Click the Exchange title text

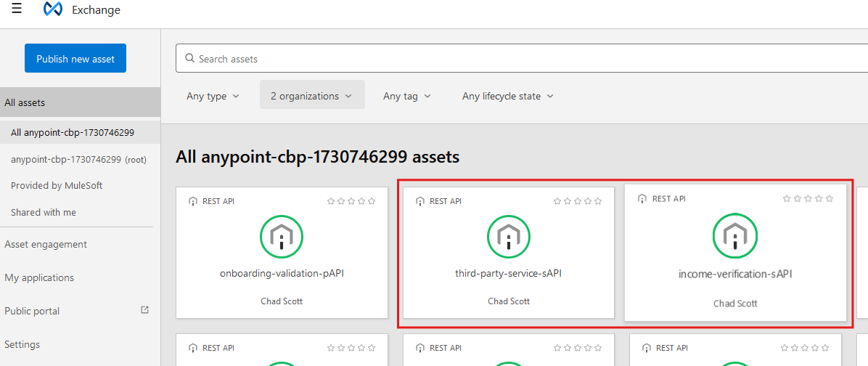coord(96,10)
